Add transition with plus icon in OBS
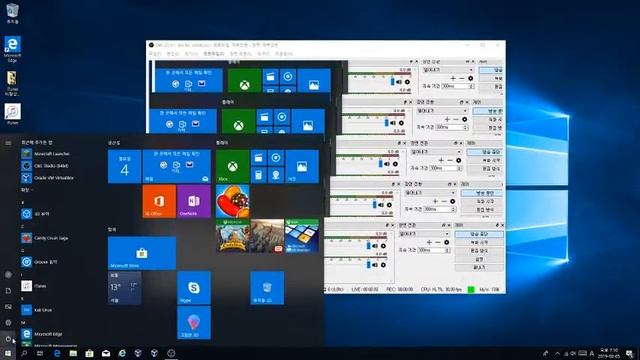This screenshot has height=360, width=640. 429,242
